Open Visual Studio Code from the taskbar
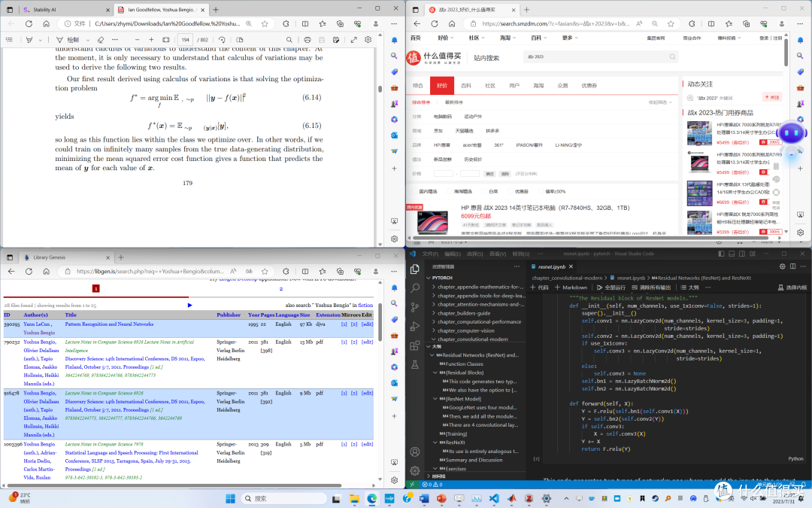This screenshot has height=508, width=812. pyautogui.click(x=493, y=499)
